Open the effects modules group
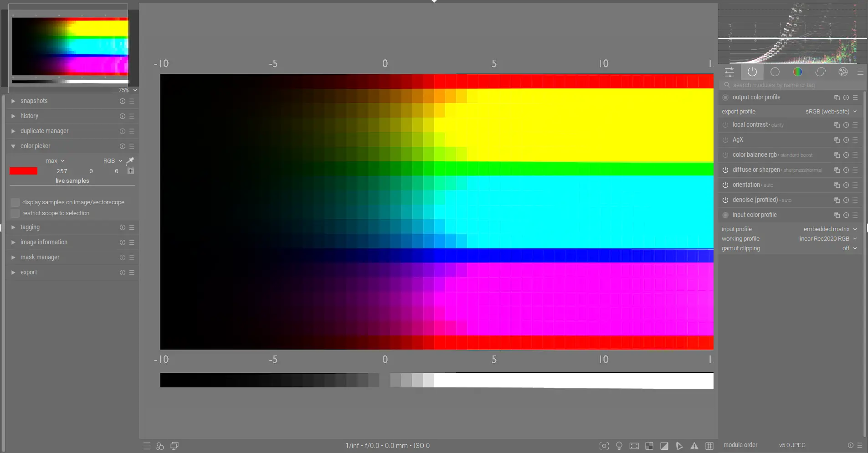Viewport: 868px width, 453px height. click(x=843, y=72)
